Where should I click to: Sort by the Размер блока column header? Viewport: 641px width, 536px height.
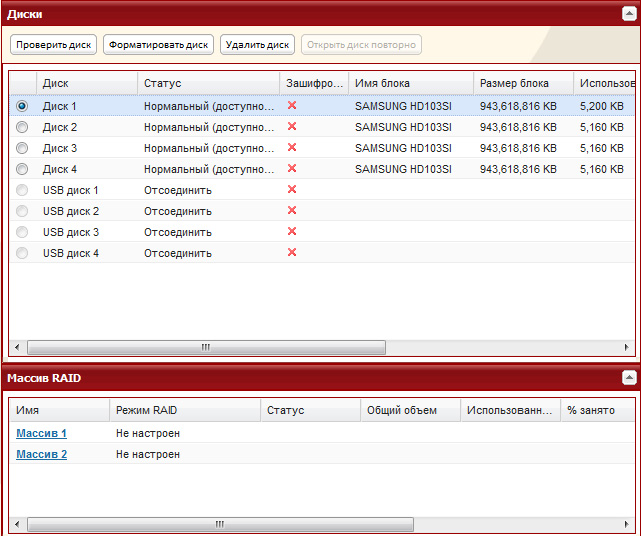coord(522,83)
